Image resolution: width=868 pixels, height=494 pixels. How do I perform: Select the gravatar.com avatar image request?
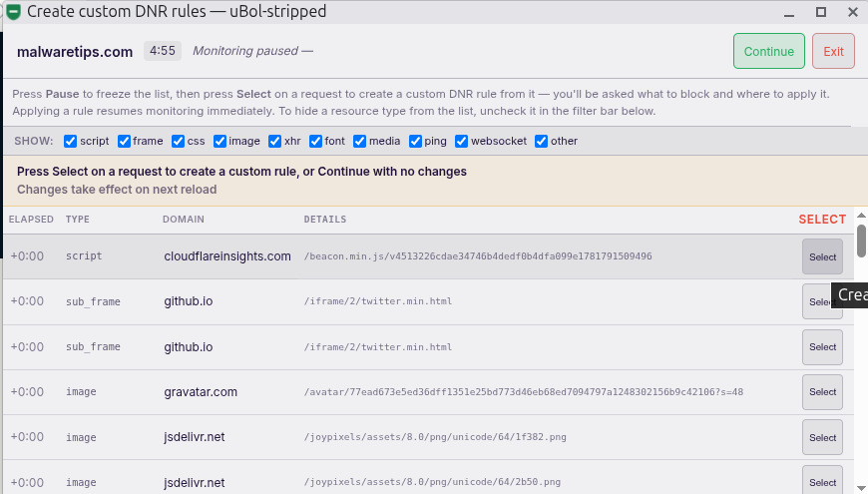click(822, 392)
